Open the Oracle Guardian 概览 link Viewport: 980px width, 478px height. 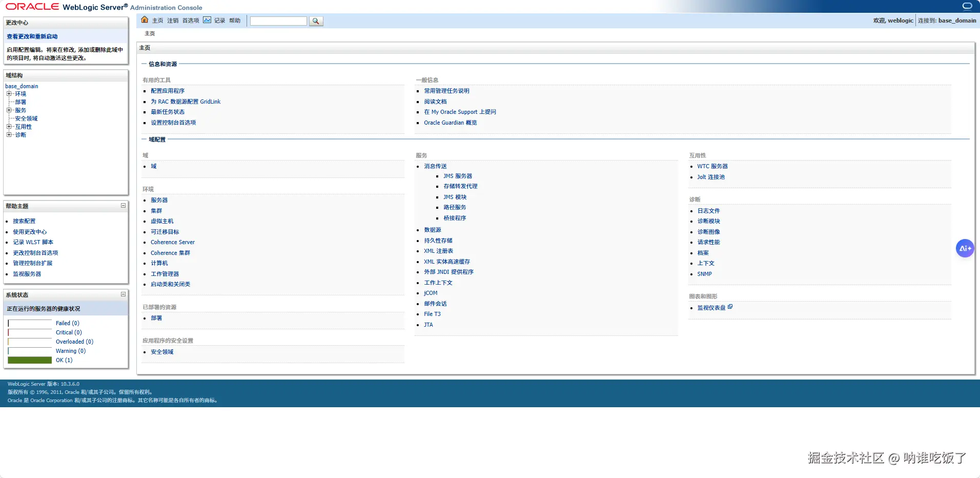tap(451, 123)
